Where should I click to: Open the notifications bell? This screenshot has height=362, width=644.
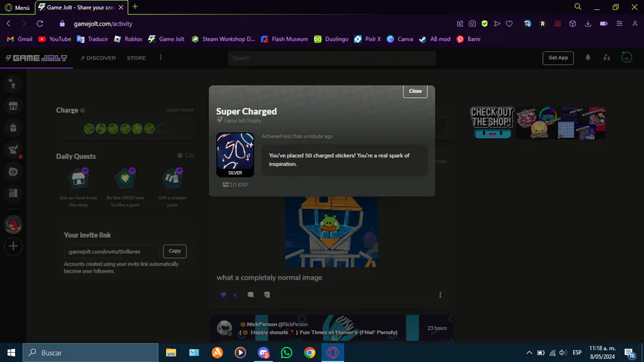pyautogui.click(x=587, y=58)
